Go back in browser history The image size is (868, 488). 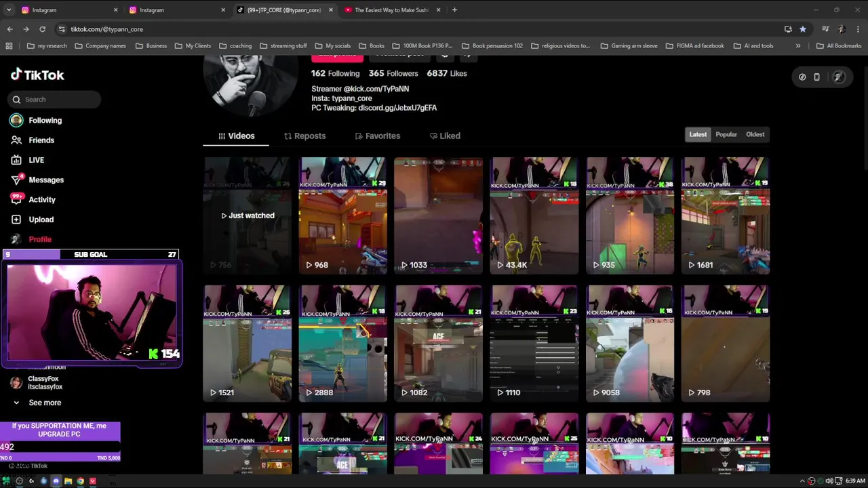click(9, 29)
